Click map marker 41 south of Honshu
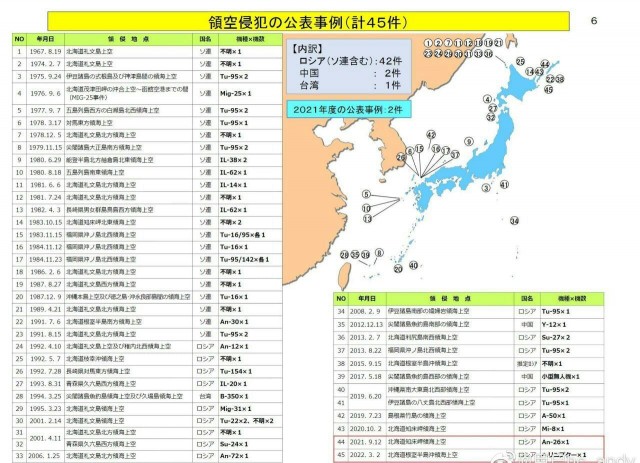Viewport: 640px width, 463px height. (504, 185)
